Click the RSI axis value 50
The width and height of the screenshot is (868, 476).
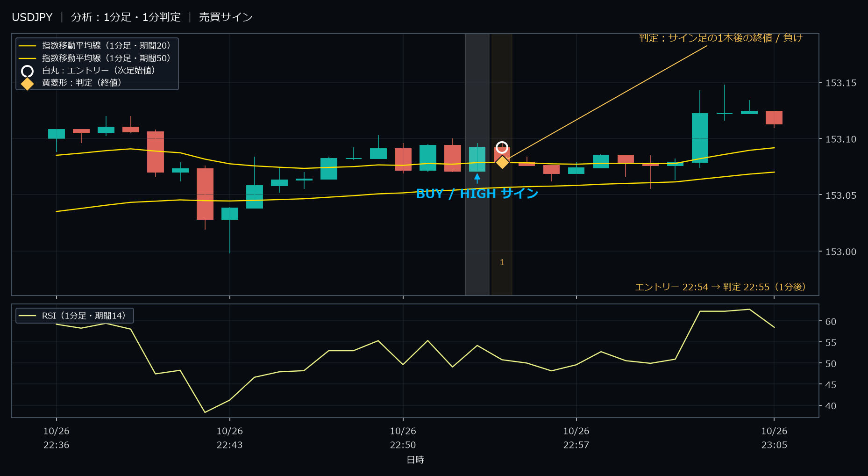point(831,363)
